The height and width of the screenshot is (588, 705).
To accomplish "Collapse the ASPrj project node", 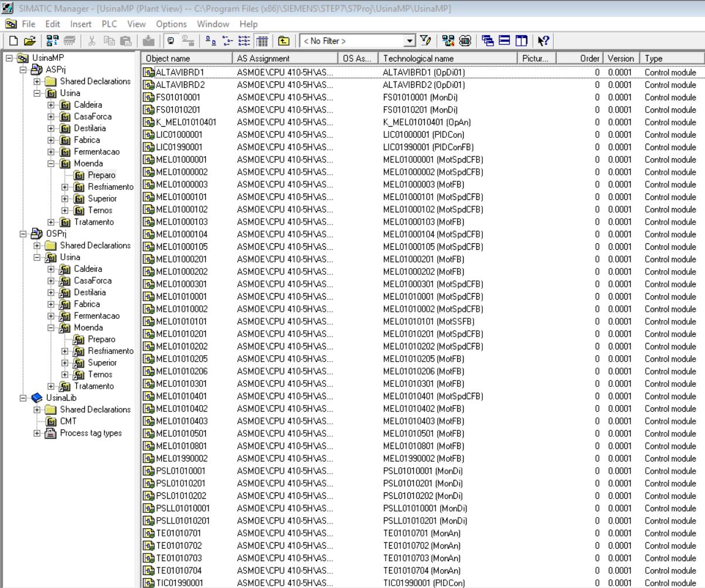I will click(x=23, y=70).
